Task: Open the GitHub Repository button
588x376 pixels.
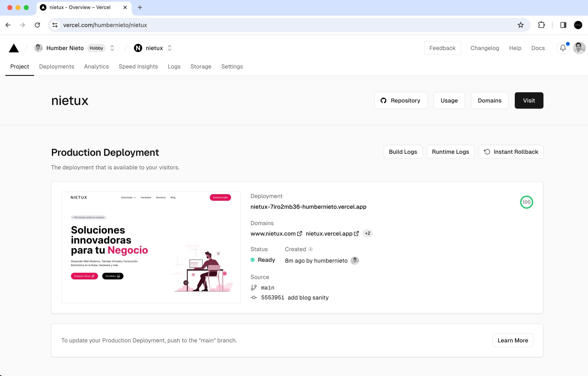Action: tap(401, 100)
